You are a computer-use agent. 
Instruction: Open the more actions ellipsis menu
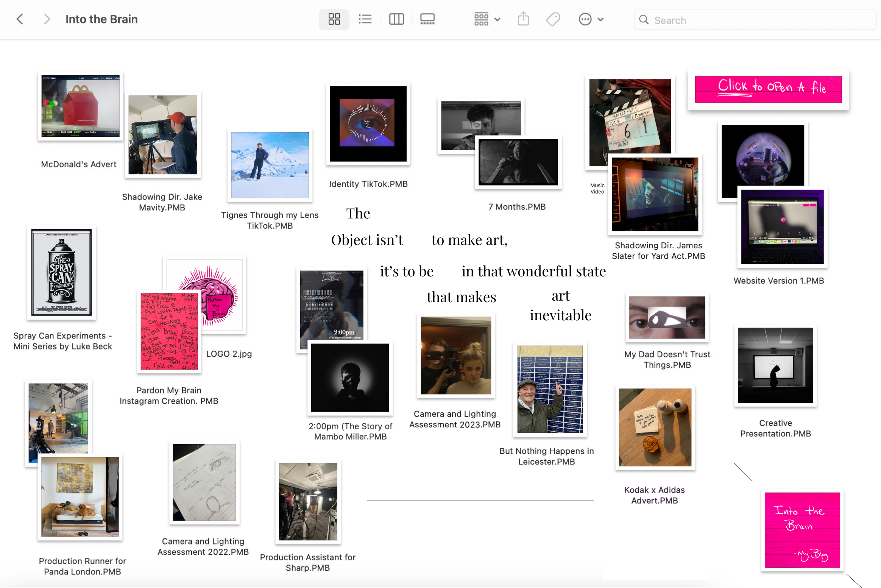point(585,19)
